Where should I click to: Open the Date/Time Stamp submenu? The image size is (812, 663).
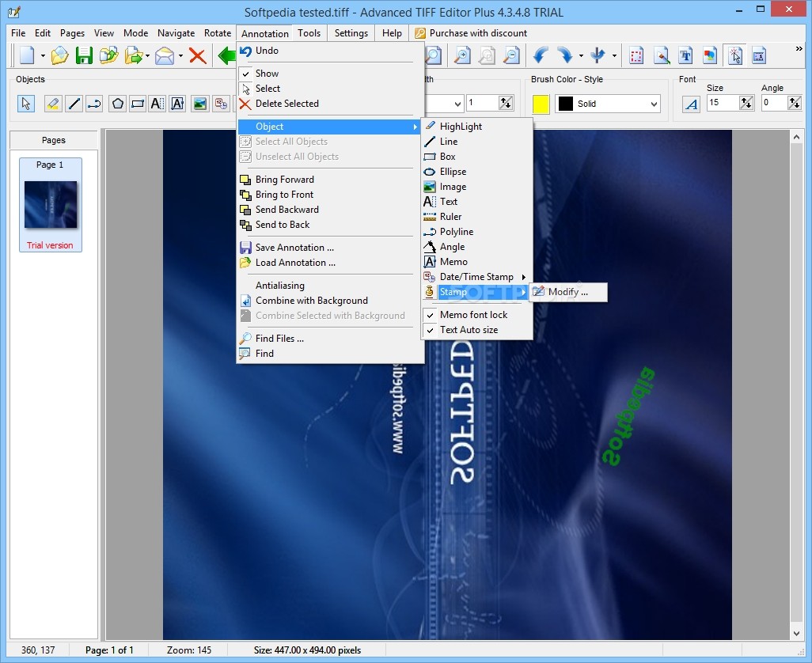(x=476, y=277)
